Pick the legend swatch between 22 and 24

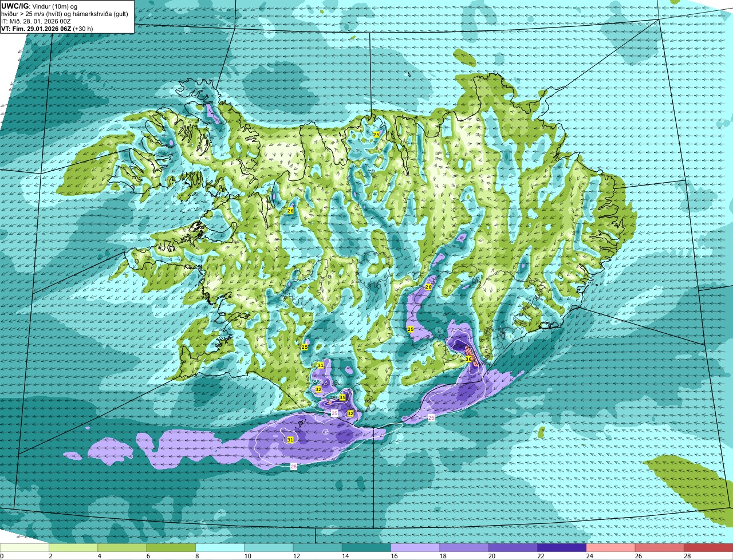click(562, 547)
